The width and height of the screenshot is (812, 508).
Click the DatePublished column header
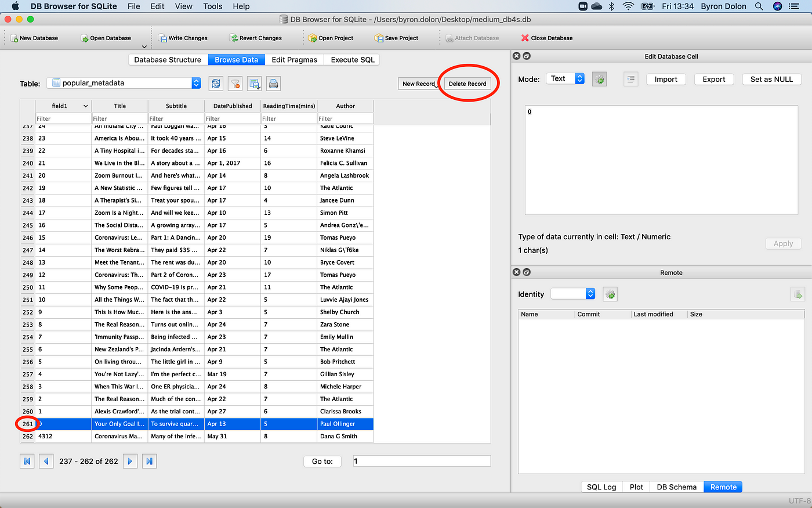(233, 106)
